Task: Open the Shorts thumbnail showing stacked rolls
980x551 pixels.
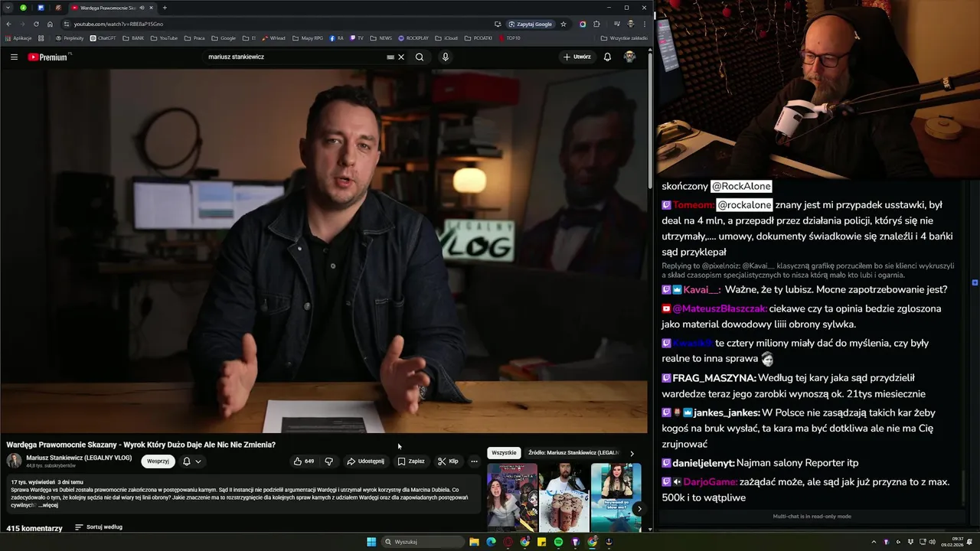Action: 564,497
